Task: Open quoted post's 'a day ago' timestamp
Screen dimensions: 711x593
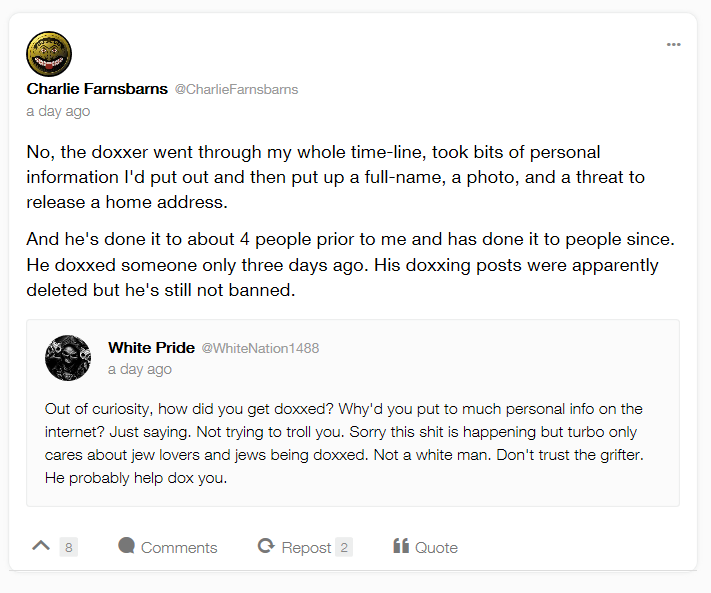Action: pos(139,369)
